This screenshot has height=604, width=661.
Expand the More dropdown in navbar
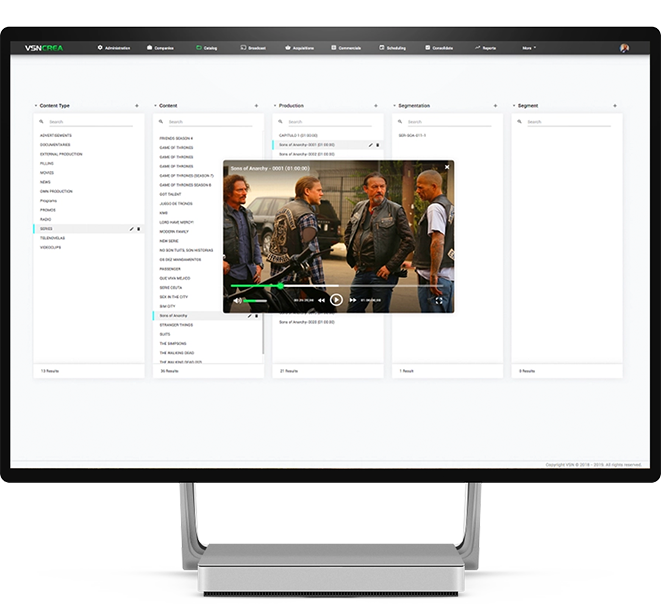tap(529, 48)
